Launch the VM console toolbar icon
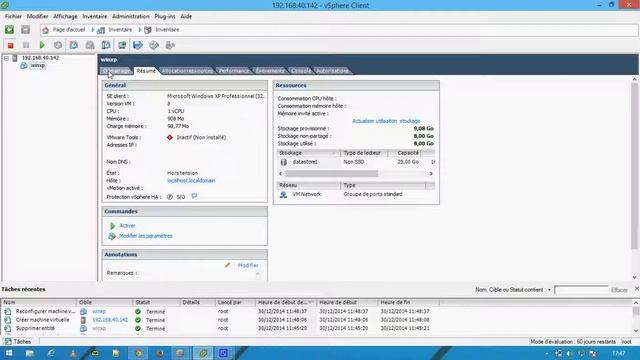Image resolution: width=640 pixels, height=360 pixels. click(x=122, y=45)
